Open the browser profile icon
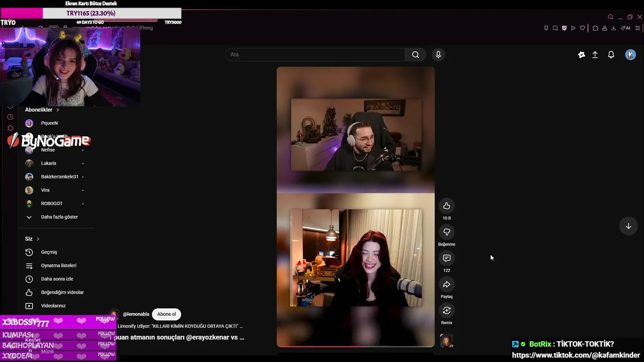The width and height of the screenshot is (644, 362). 604,28
